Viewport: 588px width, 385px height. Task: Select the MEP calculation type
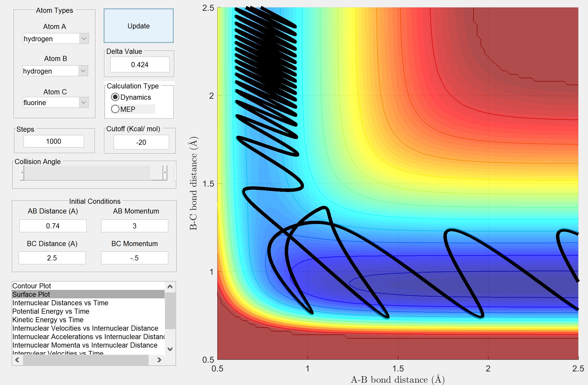point(115,109)
